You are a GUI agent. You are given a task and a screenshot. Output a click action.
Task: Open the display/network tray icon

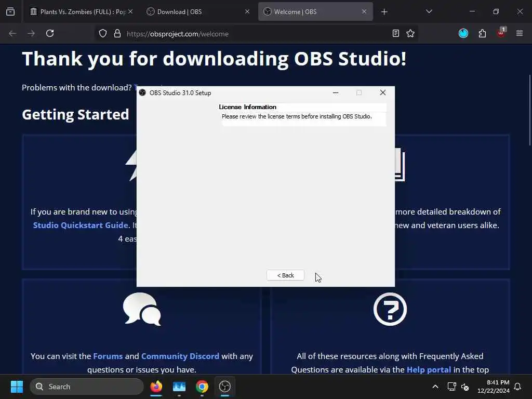point(451,387)
